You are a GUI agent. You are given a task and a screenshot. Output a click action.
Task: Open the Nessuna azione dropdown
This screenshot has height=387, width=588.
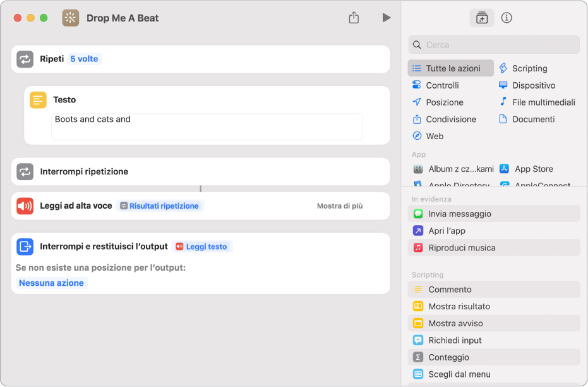click(51, 283)
